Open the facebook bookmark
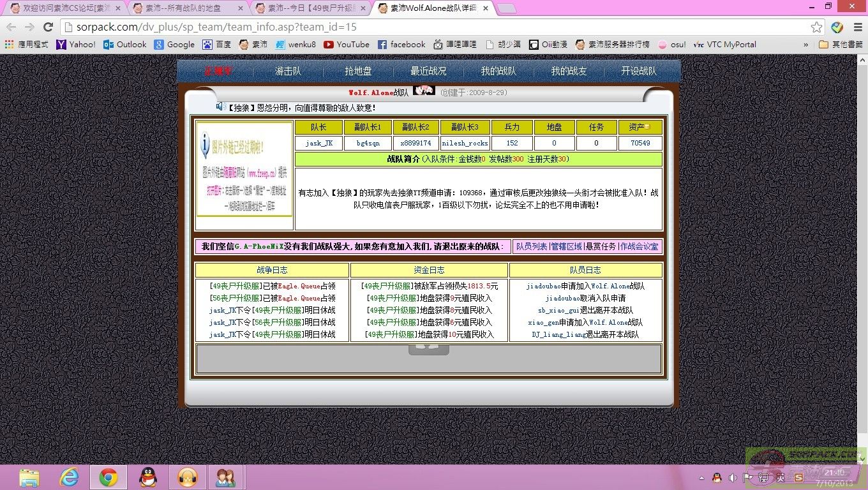 pos(401,45)
